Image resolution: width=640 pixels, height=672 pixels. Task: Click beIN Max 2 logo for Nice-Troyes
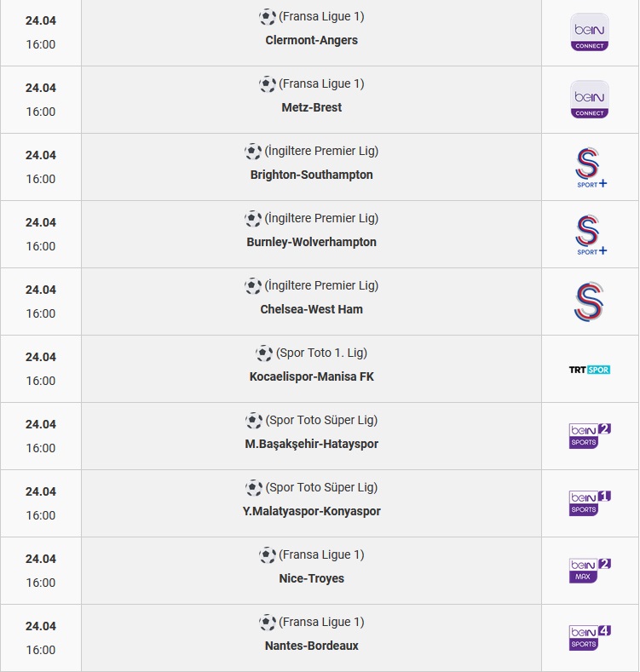click(x=590, y=571)
